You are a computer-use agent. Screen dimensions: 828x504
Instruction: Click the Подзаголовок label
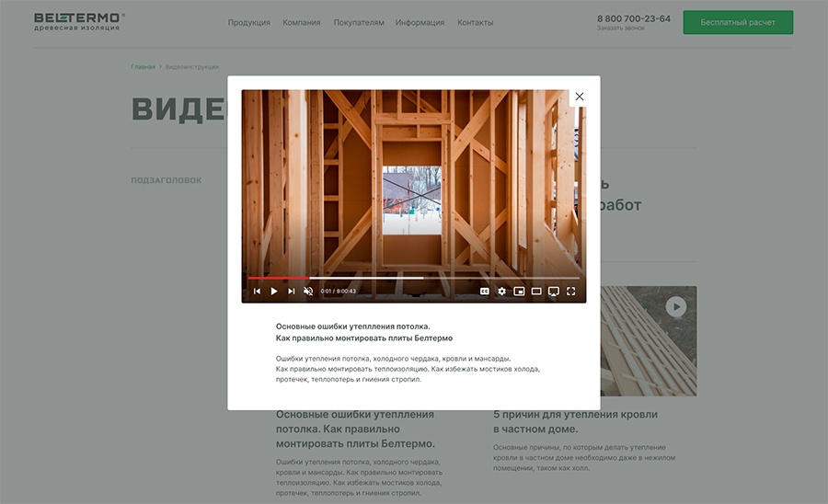(x=167, y=180)
